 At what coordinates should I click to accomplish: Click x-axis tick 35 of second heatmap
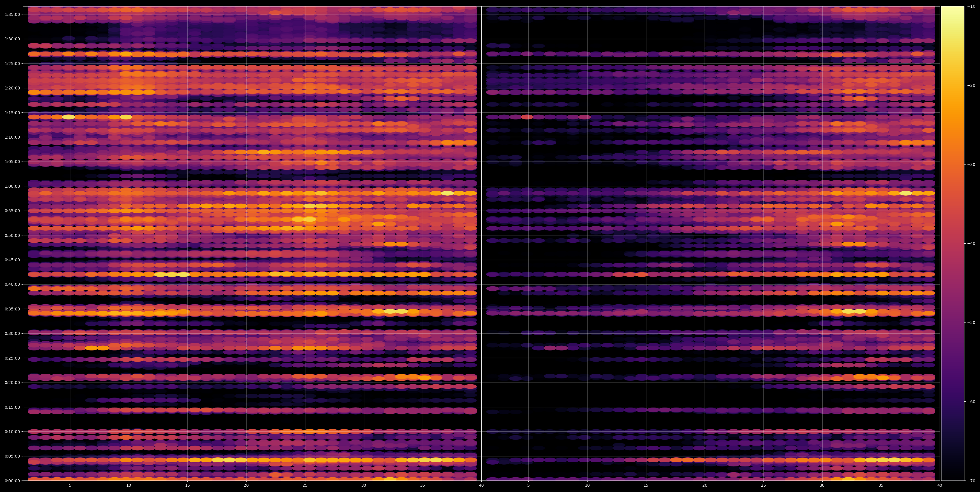pyautogui.click(x=881, y=485)
